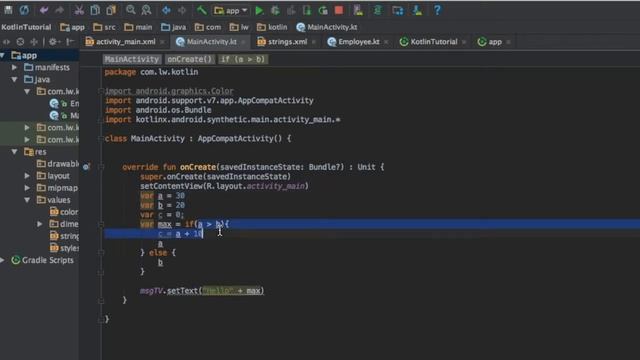Undo the last edit with the arrow
640x360 pixels.
[x=44, y=10]
